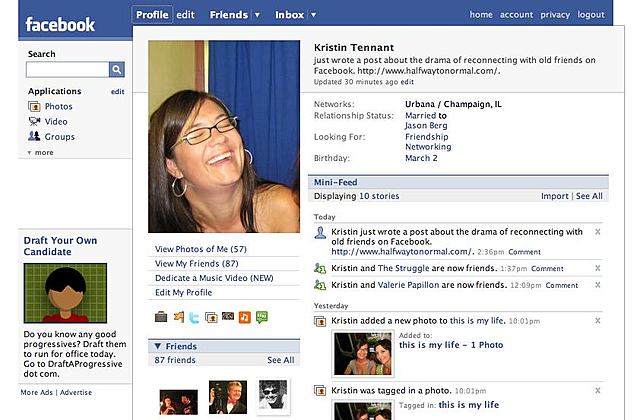Click the photo icon beside 'added a new photo' story
The height and width of the screenshot is (420, 640).
point(320,321)
